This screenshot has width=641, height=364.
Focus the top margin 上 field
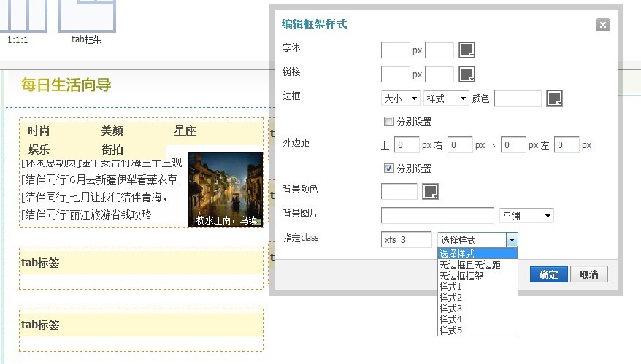(407, 144)
